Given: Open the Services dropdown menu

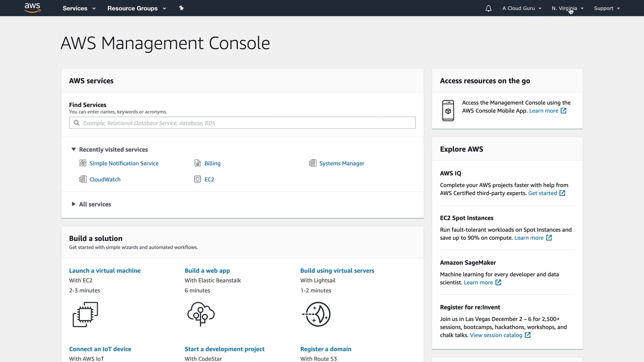Looking at the screenshot, I should 79,8.
